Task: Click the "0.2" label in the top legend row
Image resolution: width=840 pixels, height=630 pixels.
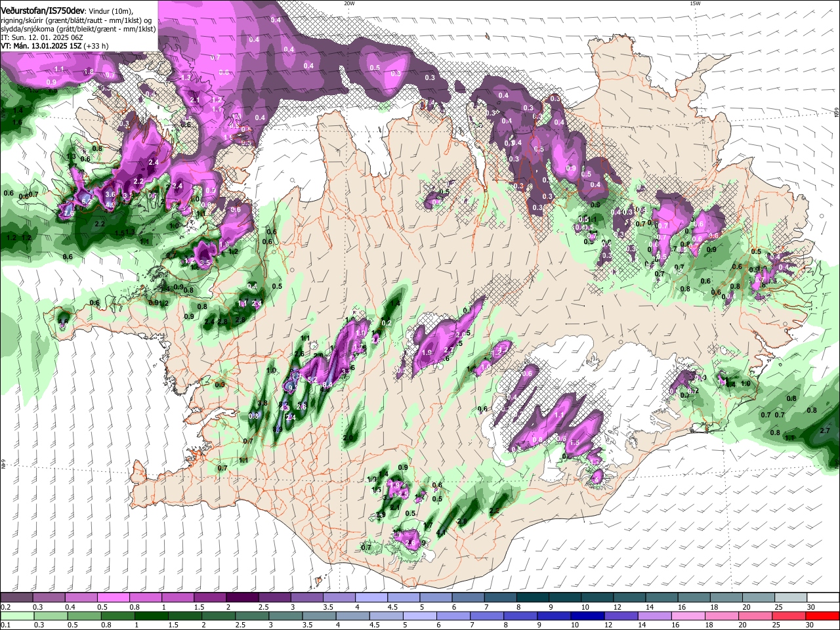Action: [5, 607]
